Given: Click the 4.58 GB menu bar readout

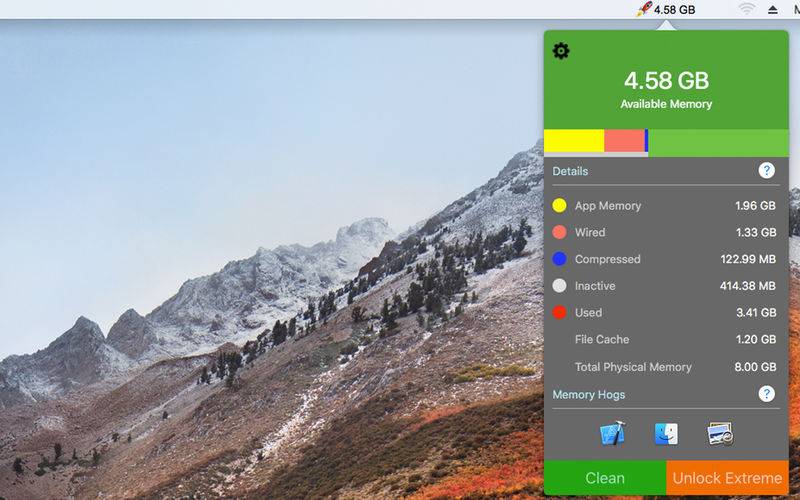Looking at the screenshot, I should (x=674, y=9).
